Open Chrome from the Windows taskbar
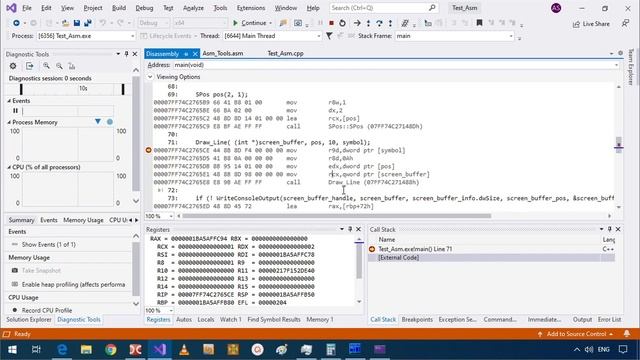This screenshot has height=360, width=640. 111,349
